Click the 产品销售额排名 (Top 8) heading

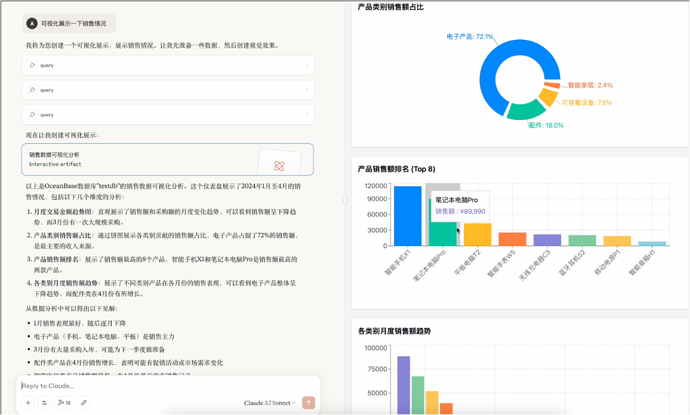[x=396, y=169]
